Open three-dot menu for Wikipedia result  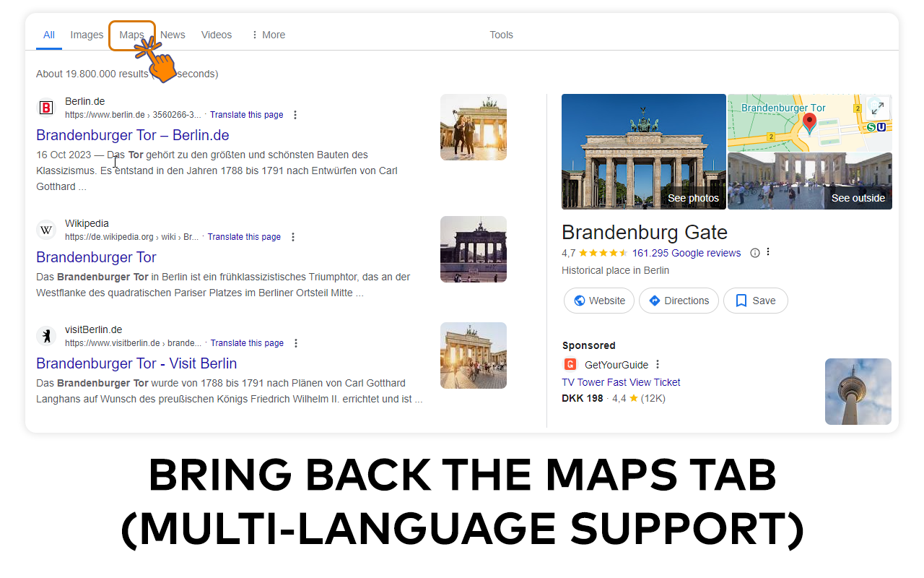292,237
